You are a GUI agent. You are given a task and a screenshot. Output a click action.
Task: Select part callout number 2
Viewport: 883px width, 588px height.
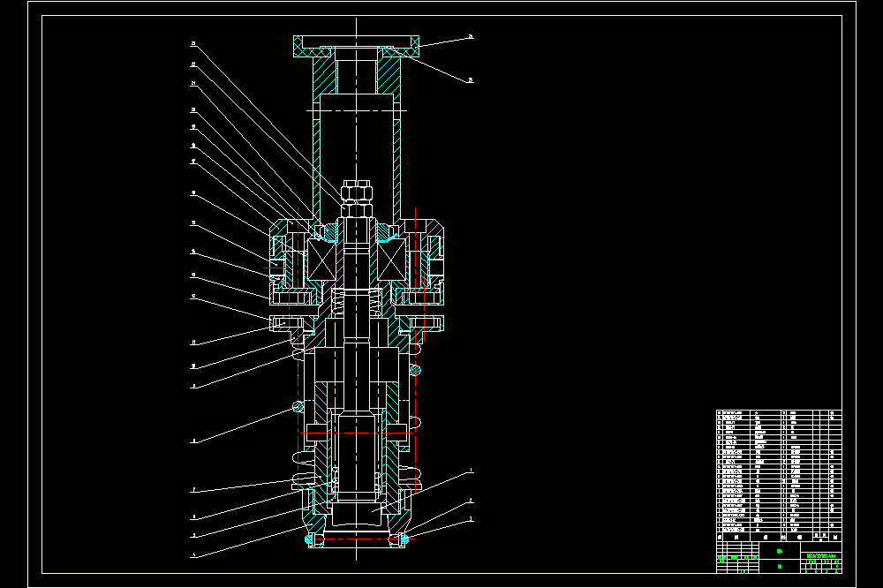[472, 501]
